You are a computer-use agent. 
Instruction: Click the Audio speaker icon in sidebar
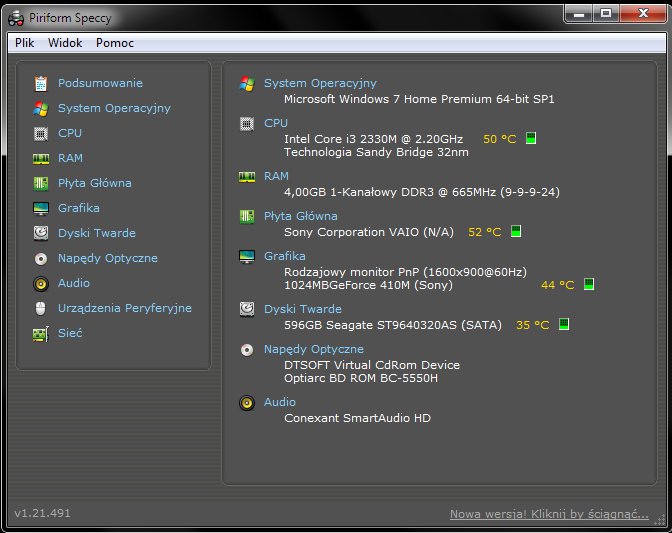click(41, 284)
